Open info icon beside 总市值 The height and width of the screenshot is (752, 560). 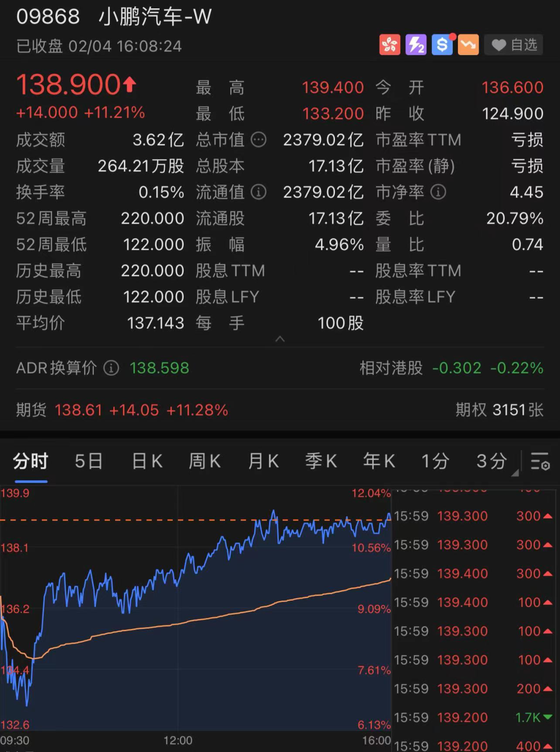coord(258,140)
